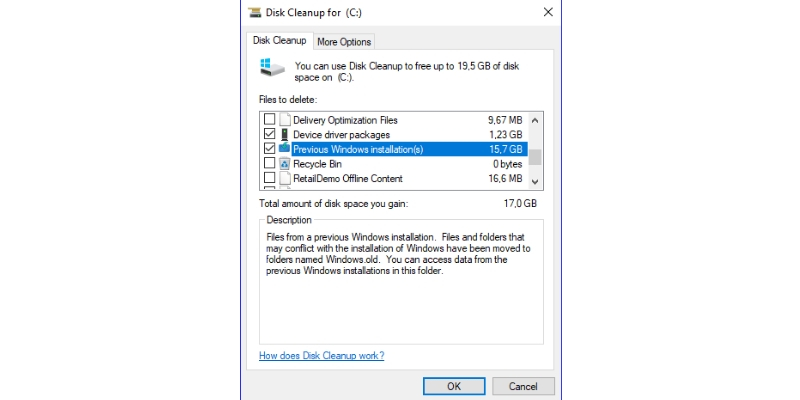
Task: Click the Disk Cleanup title bar icon
Action: click(x=254, y=12)
